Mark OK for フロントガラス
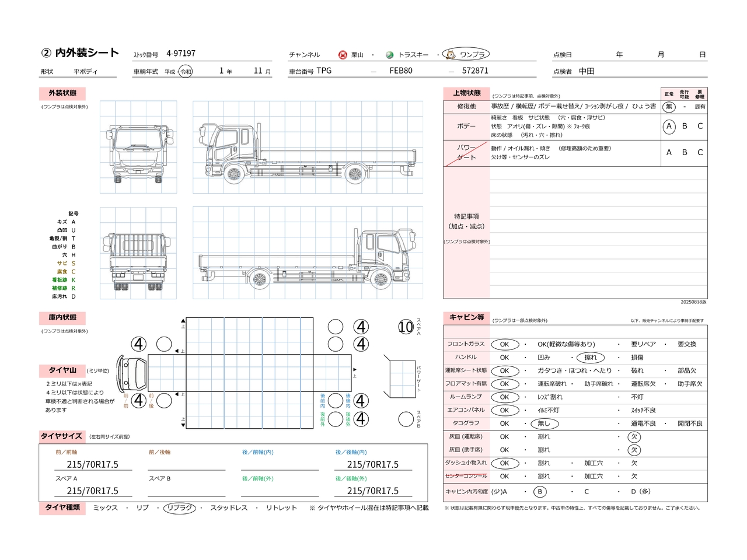This screenshot has width=747, height=560. click(504, 345)
